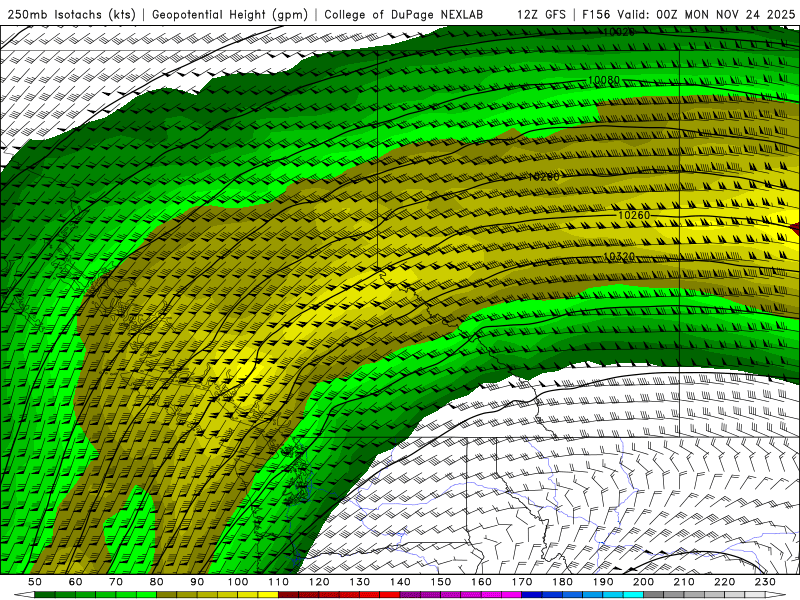Click the bright yellow swatch just left of 110
This screenshot has height=600, width=800.
click(x=268, y=595)
